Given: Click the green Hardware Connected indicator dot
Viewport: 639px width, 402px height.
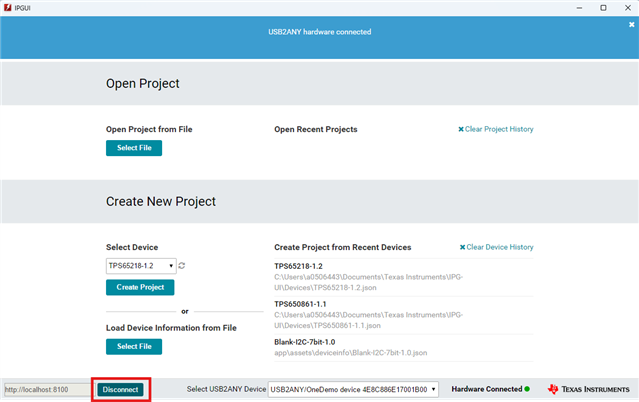Looking at the screenshot, I should click(527, 389).
